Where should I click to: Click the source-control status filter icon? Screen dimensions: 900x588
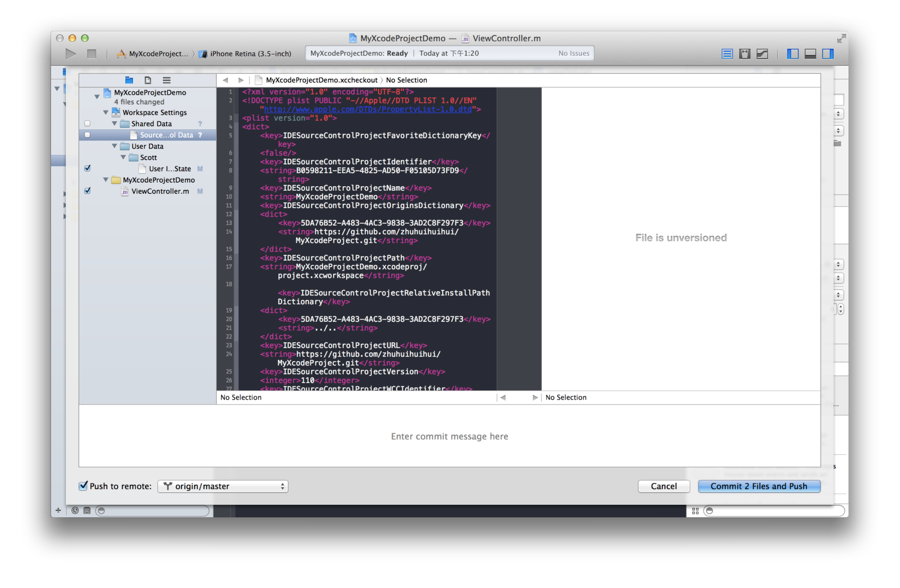click(x=87, y=511)
